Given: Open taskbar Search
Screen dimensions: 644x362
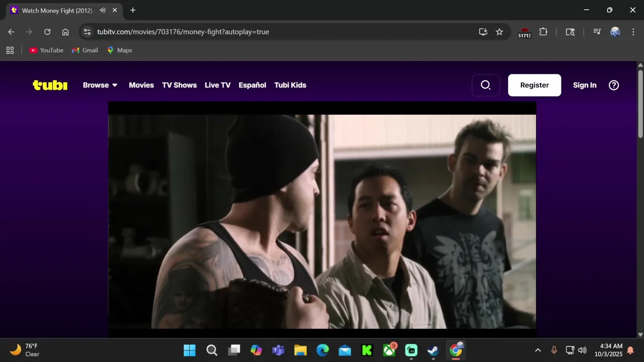Looking at the screenshot, I should tap(212, 350).
